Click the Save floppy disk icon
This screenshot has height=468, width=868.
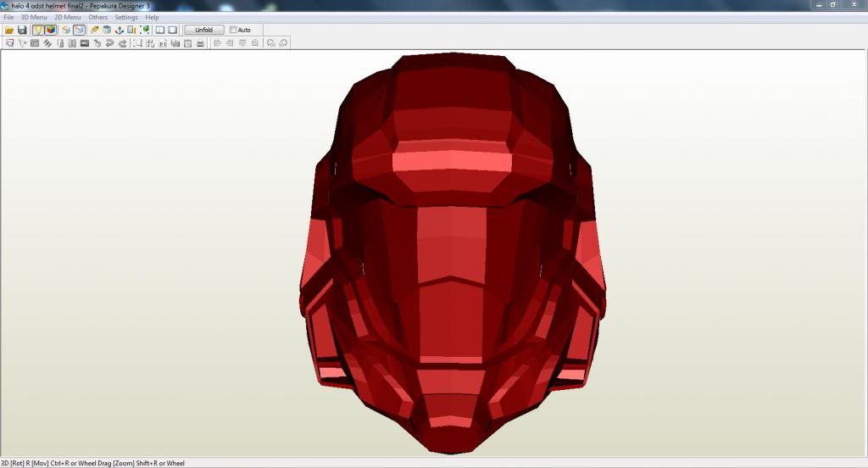(x=22, y=30)
